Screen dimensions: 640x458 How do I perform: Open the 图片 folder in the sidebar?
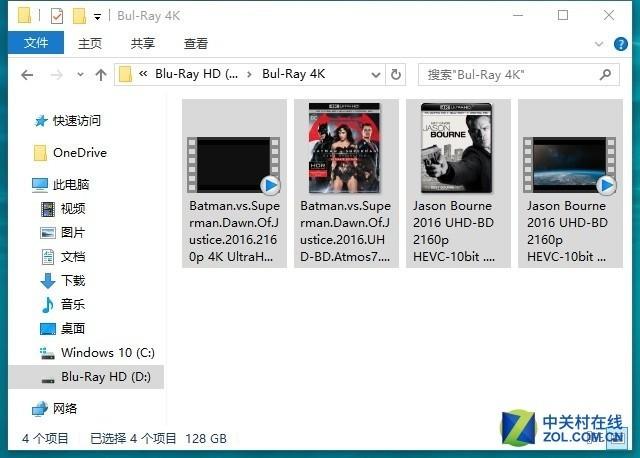(73, 233)
